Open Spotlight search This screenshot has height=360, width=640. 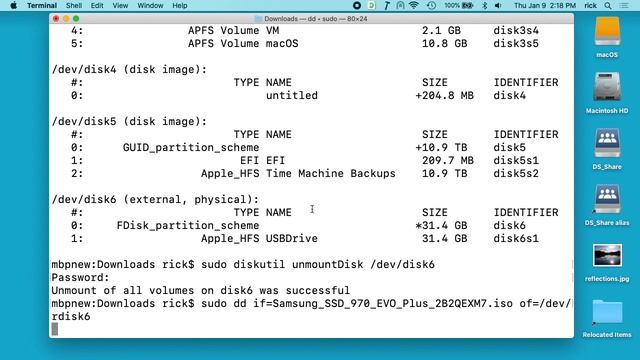pos(608,6)
